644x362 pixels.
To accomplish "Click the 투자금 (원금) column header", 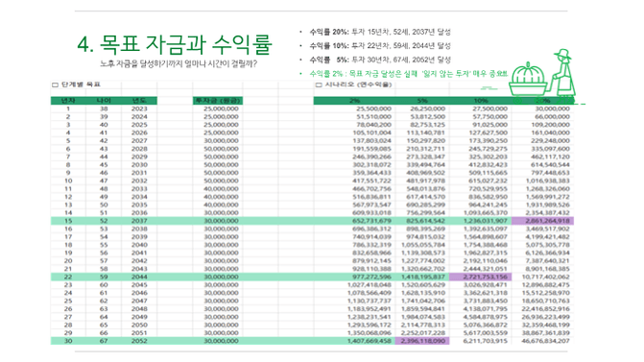I will (x=218, y=101).
